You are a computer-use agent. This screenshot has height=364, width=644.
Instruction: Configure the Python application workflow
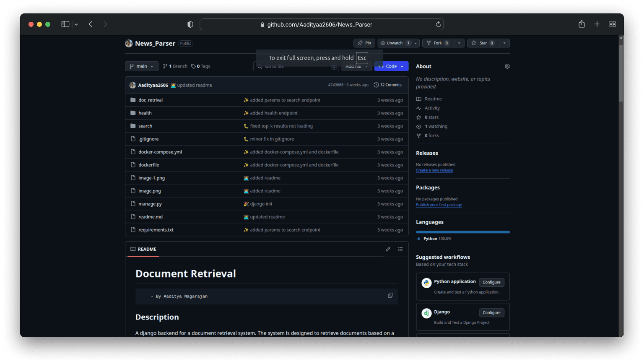pyautogui.click(x=491, y=282)
